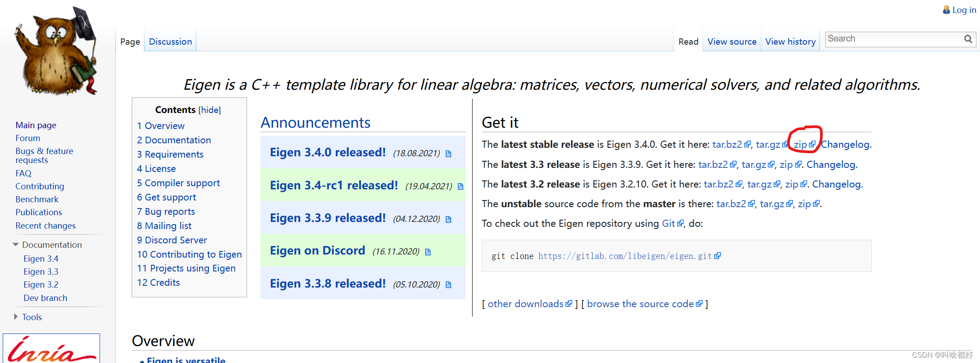Click the user icon beside Log in
This screenshot has height=363, width=980.
pyautogui.click(x=946, y=9)
